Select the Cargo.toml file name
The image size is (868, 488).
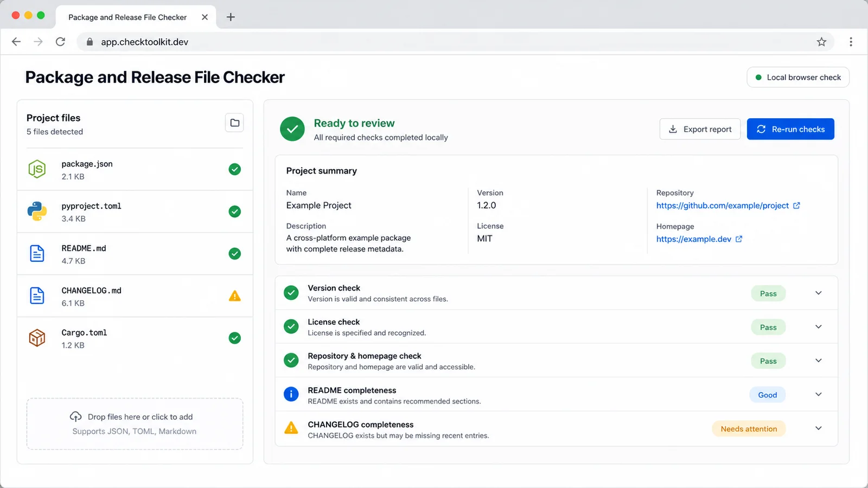coord(84,332)
